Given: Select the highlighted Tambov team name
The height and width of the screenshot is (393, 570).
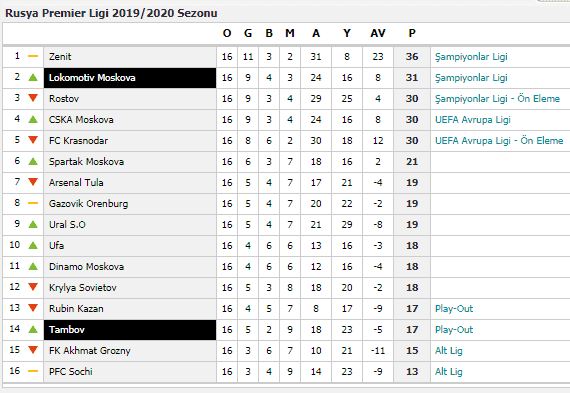Looking at the screenshot, I should point(67,330).
